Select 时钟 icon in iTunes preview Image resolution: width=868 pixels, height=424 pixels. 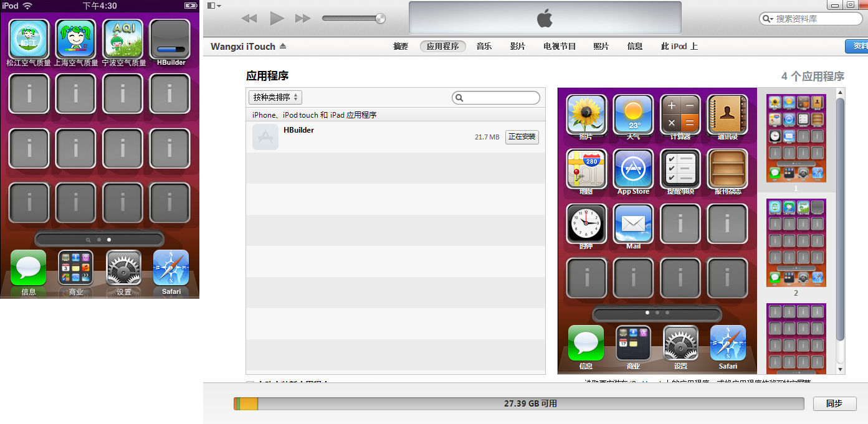[x=586, y=224]
